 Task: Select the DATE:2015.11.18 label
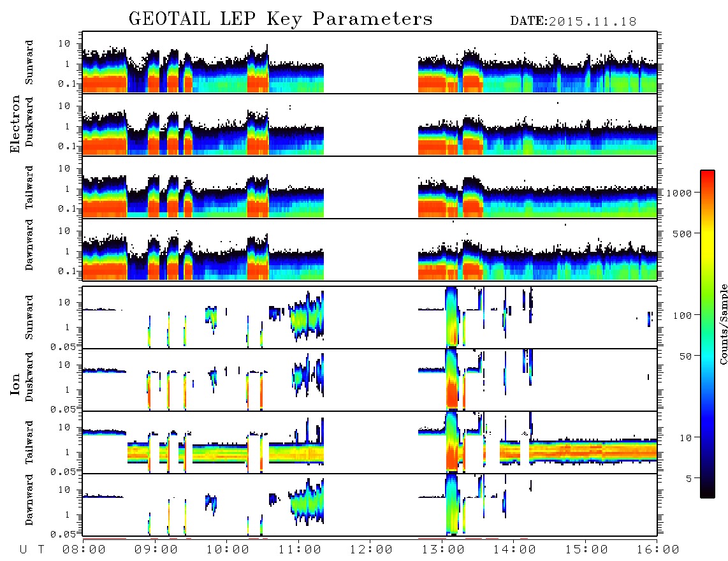573,22
